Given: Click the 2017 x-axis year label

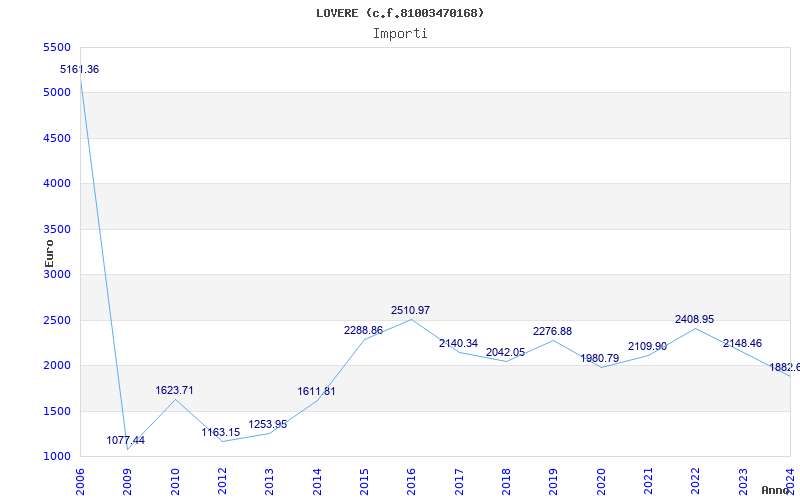Looking at the screenshot, I should (459, 482).
